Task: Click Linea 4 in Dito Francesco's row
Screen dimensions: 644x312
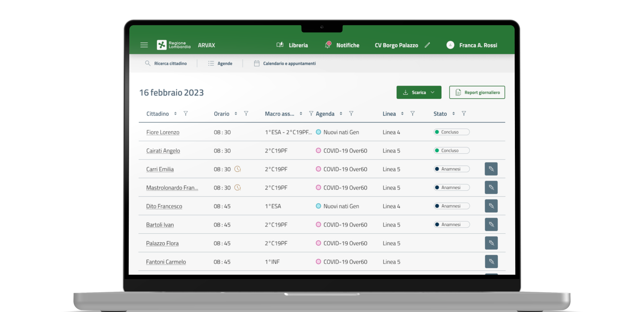Action: 391,206
